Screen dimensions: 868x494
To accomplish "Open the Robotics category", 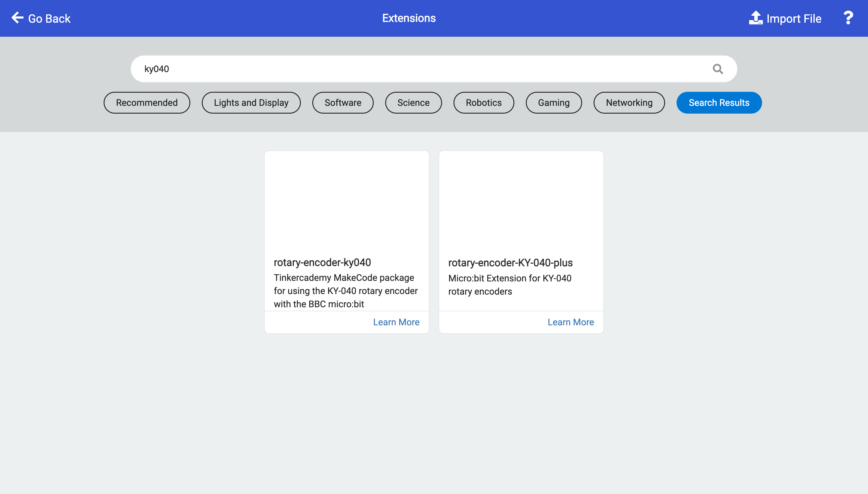I will coord(484,103).
